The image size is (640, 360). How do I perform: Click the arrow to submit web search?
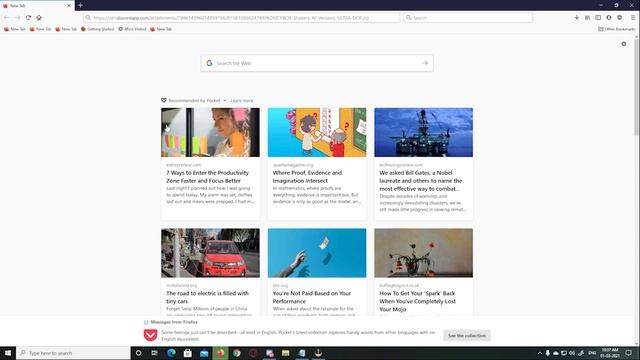(x=425, y=63)
